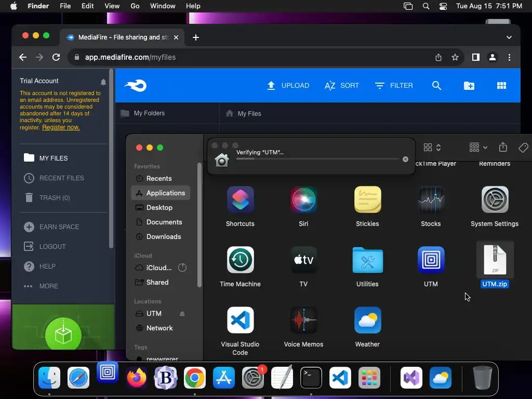Reload the MediaFire page
The width and height of the screenshot is (532, 399).
(x=56, y=57)
